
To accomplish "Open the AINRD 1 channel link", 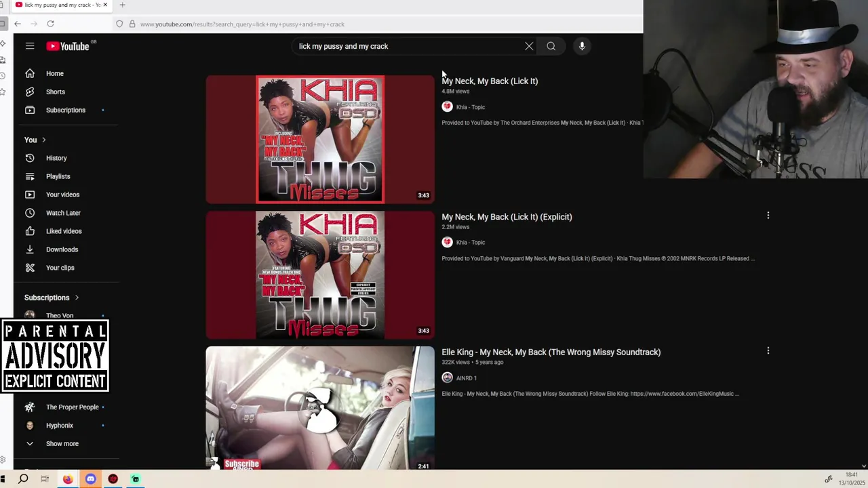I will 466,378.
